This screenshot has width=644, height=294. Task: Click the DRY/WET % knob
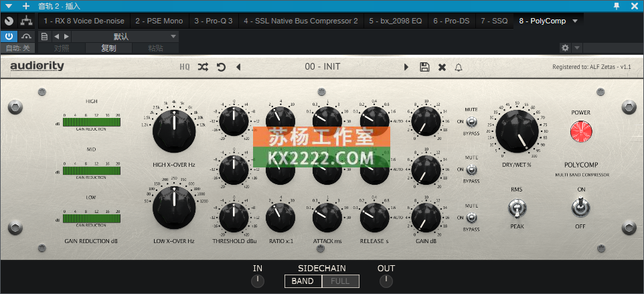coord(517,131)
